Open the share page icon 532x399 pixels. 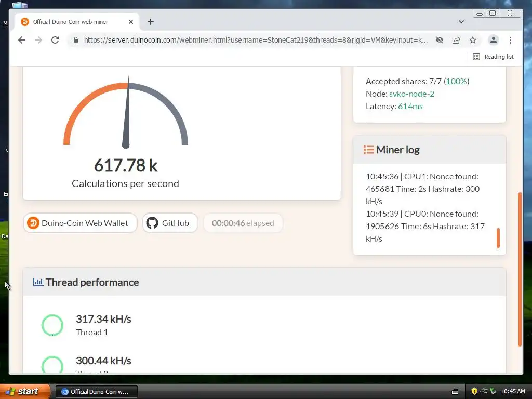pos(456,40)
